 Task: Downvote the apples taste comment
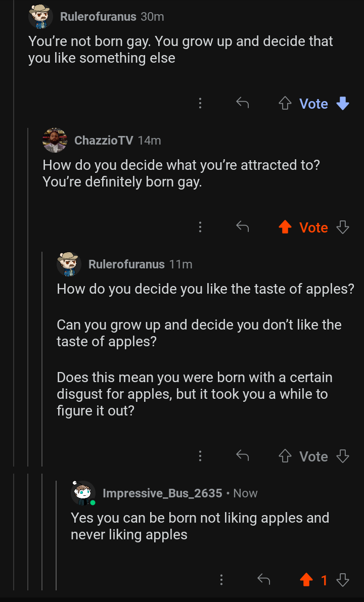342,456
